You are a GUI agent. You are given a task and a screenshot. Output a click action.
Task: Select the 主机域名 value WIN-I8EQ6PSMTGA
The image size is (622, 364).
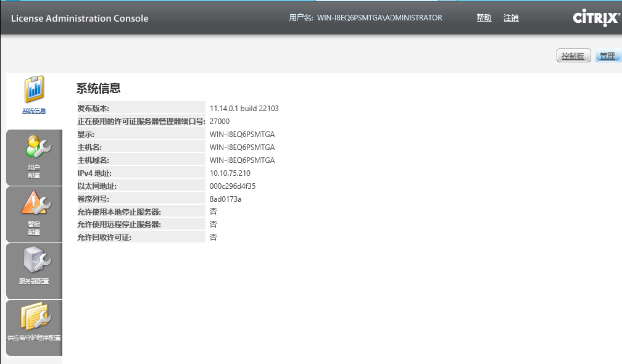coord(242,160)
